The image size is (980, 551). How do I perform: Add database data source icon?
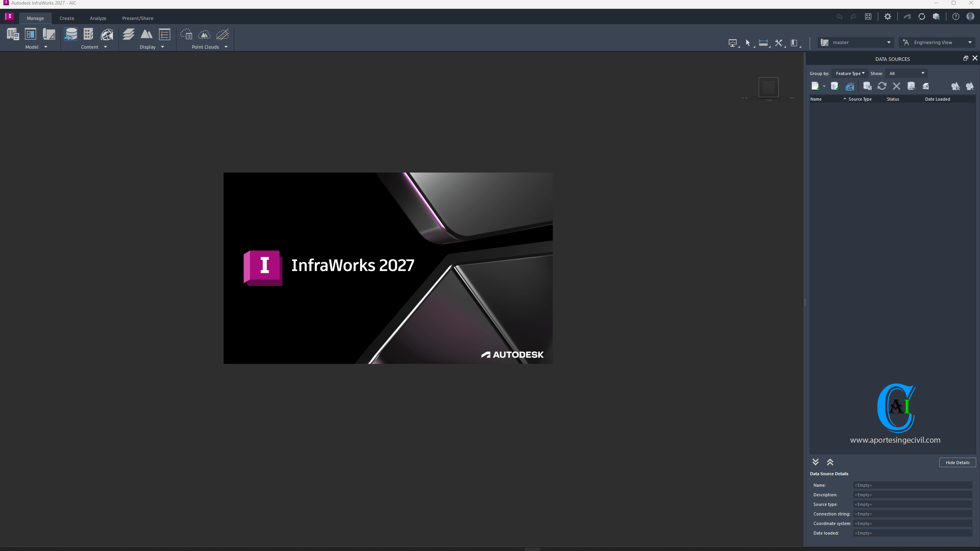point(835,86)
